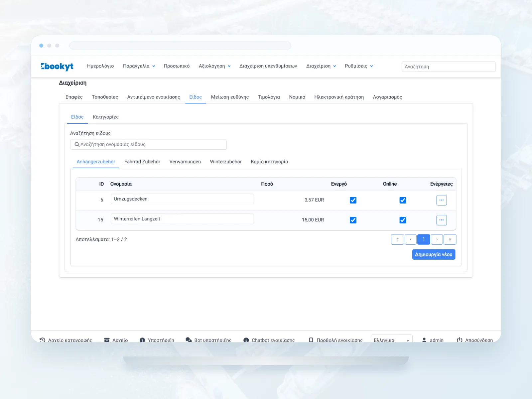Screen dimensions: 532x399
Task: Click the Υποστήριξη question mark icon
Action: click(142, 340)
